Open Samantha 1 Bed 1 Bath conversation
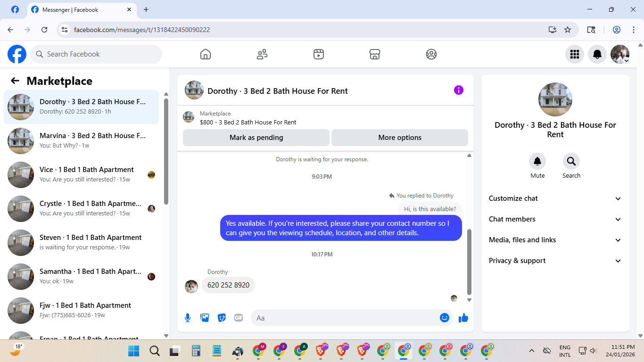The width and height of the screenshot is (644, 362). [82, 277]
